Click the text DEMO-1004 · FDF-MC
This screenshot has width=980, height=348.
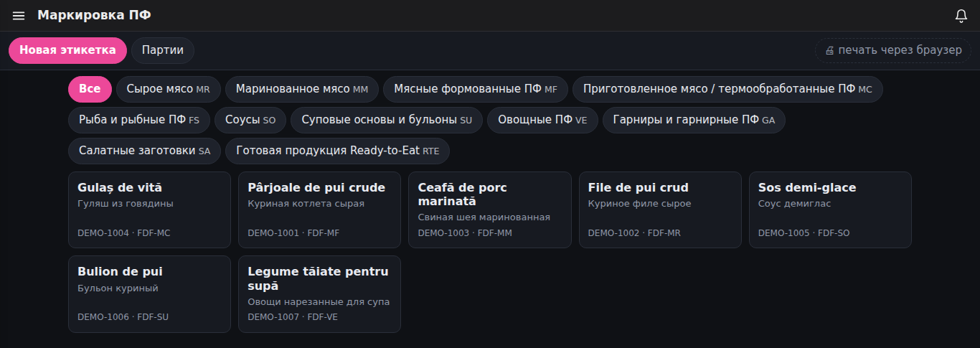tap(123, 233)
